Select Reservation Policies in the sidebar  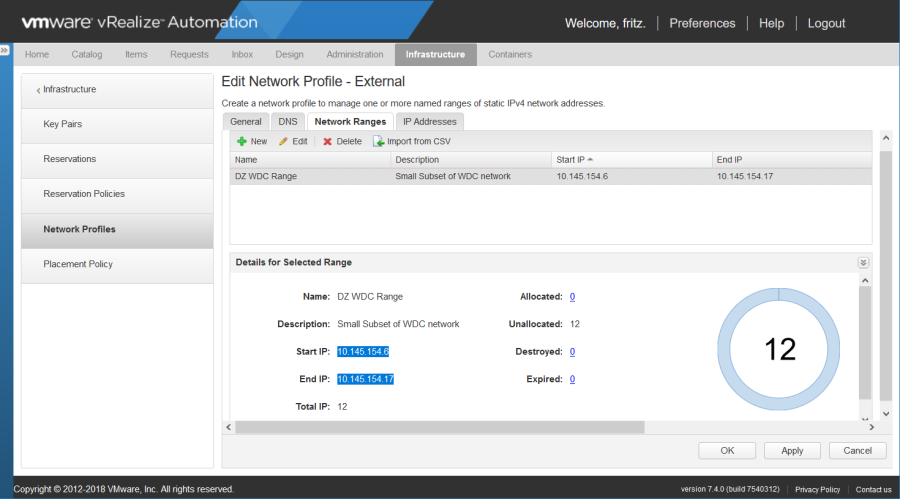click(x=84, y=194)
